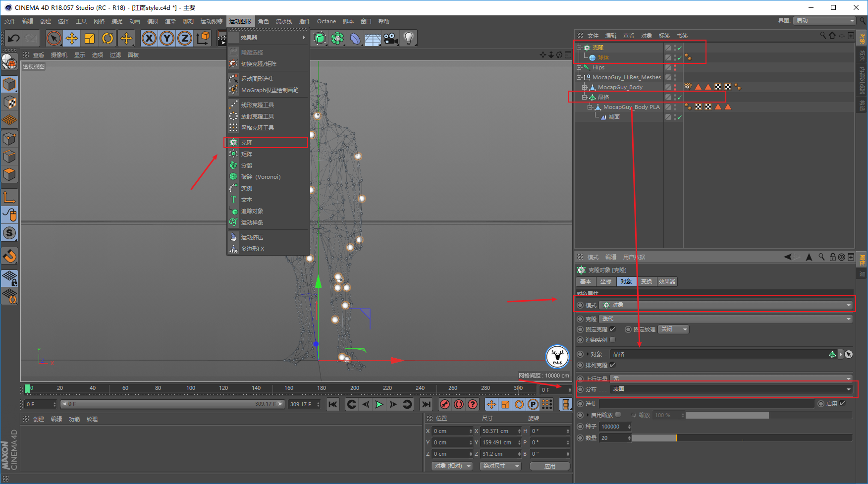Click the 应用 button
Screen dimensions: 868x484
(x=549, y=466)
